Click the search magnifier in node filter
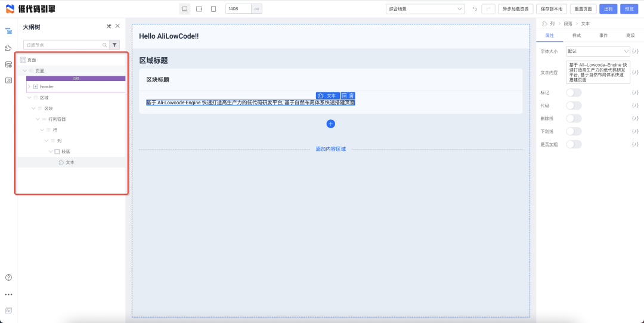This screenshot has width=644, height=323. (x=105, y=45)
